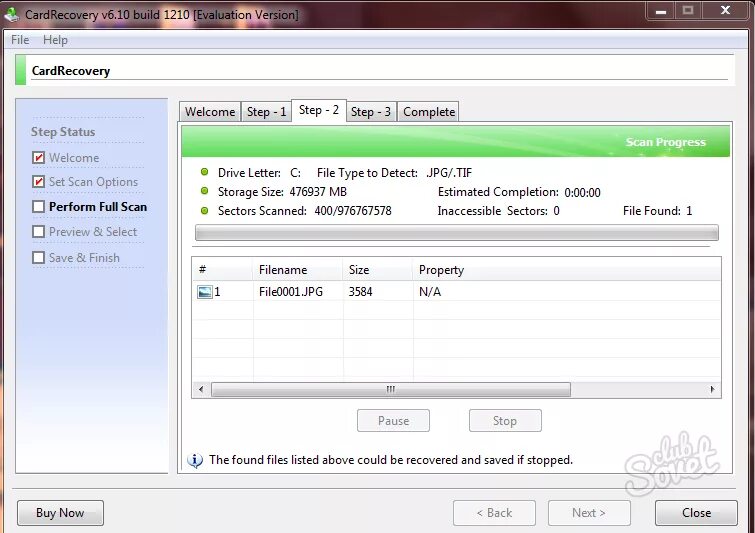755x533 pixels.
Task: Click the Close button at bottom right
Action: [696, 513]
